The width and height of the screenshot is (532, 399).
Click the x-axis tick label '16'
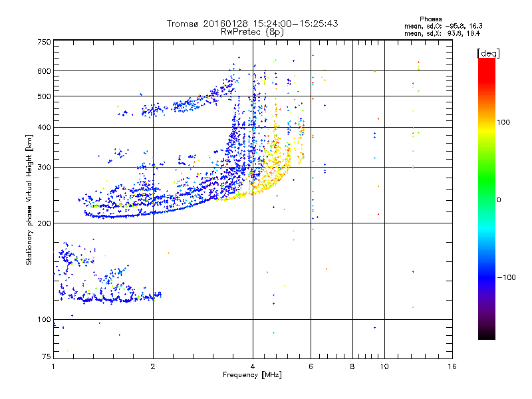(x=452, y=366)
